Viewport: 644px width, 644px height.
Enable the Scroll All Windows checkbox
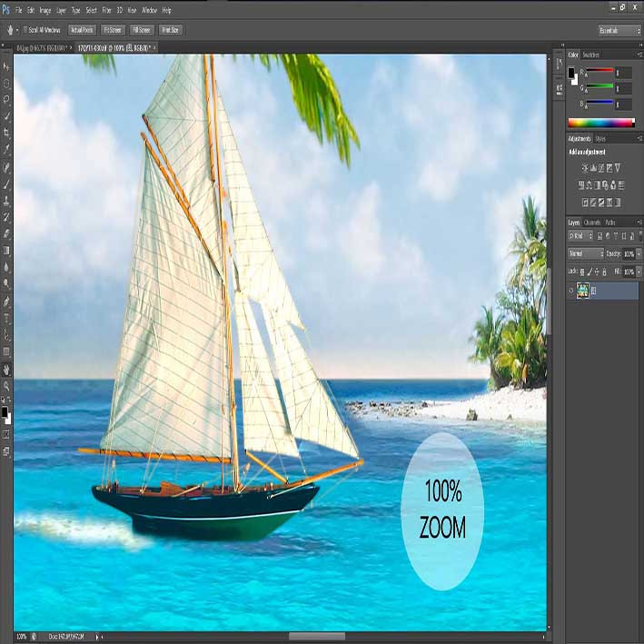coord(25,30)
